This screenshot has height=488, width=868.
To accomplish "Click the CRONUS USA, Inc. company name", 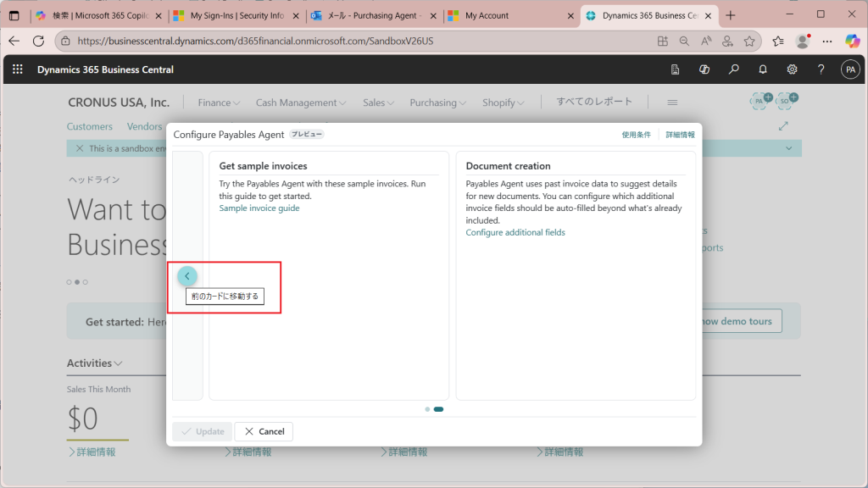I will click(x=119, y=103).
